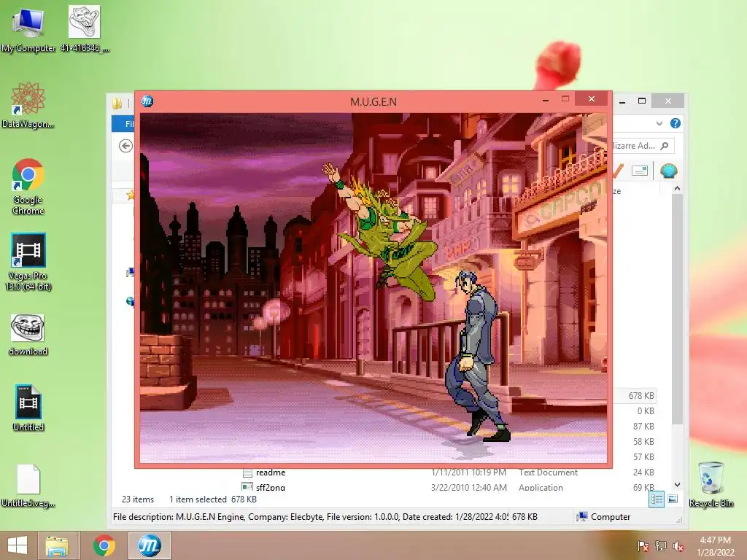
Task: Open the download troll face file
Action: click(28, 335)
